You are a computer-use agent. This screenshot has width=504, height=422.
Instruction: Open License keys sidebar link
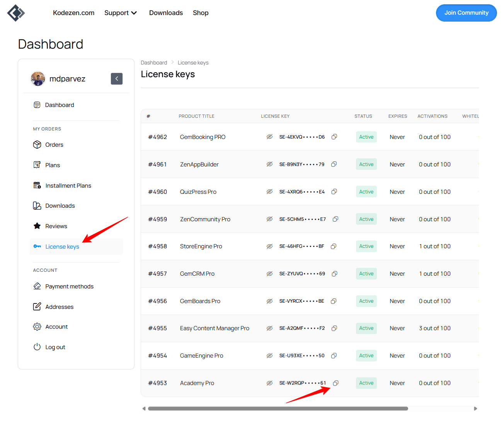click(62, 247)
